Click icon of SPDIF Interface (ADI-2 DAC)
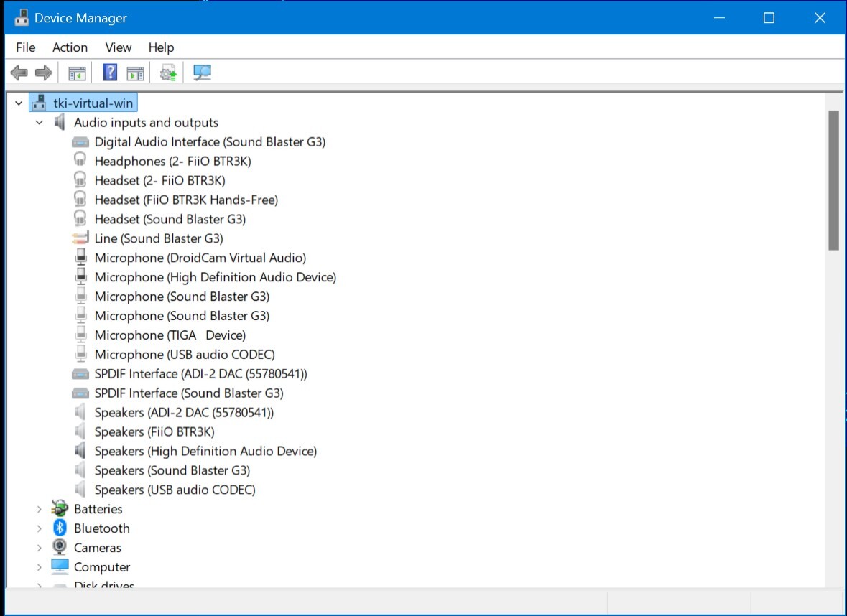This screenshot has height=616, width=847. (x=80, y=374)
